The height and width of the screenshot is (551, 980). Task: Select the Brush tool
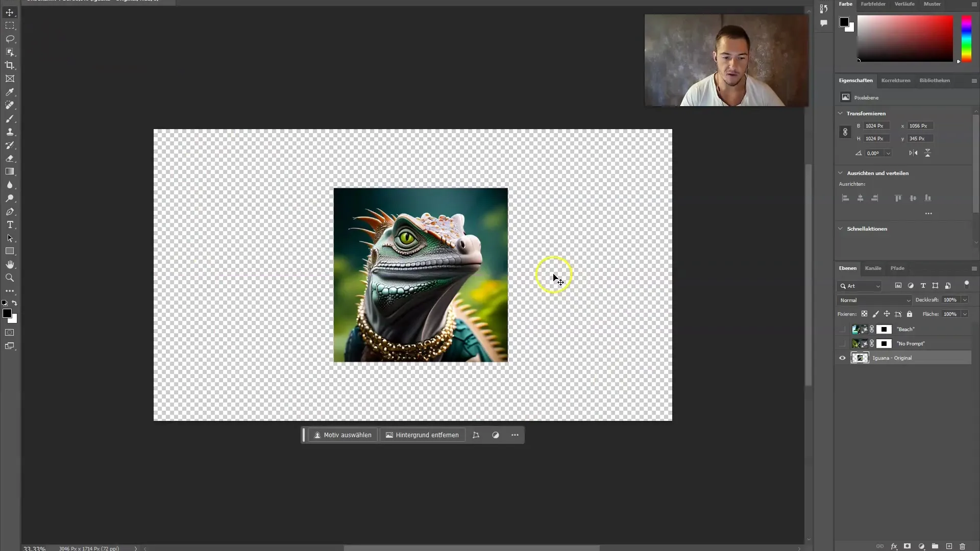click(x=10, y=118)
